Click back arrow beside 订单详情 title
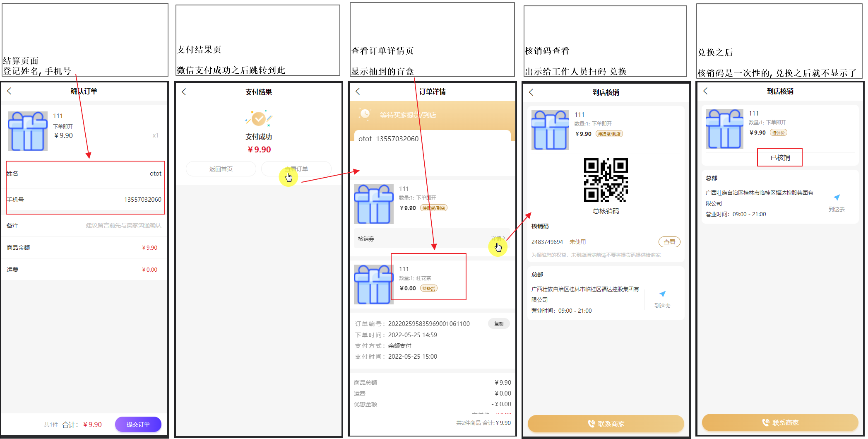 [x=358, y=92]
